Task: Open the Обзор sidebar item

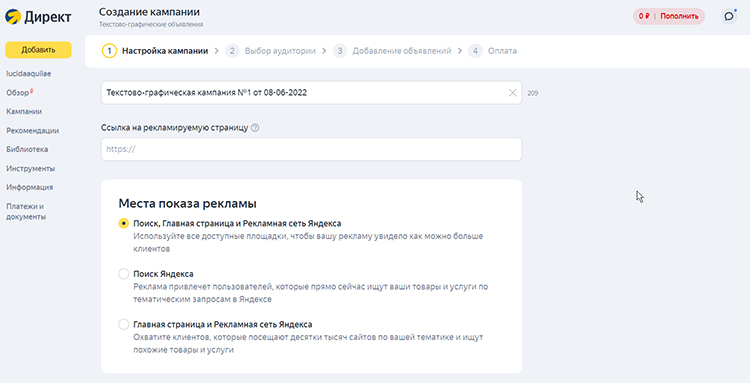Action: click(x=18, y=93)
